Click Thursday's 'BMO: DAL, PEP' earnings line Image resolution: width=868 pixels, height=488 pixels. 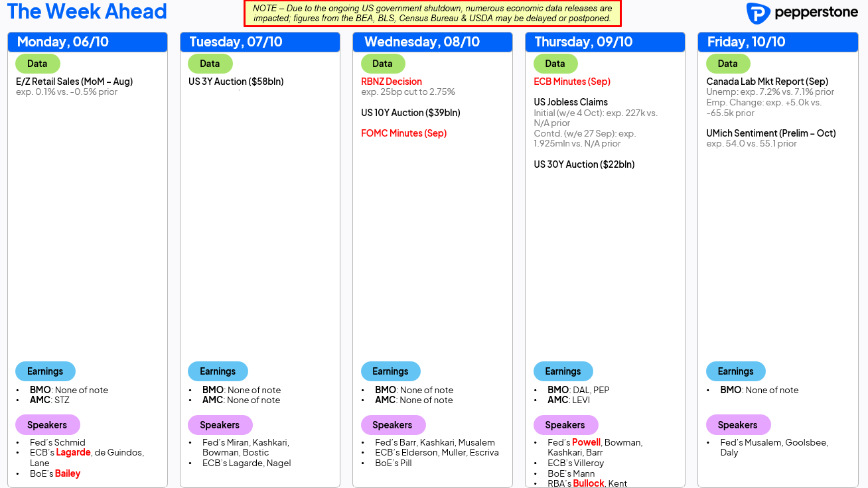pyautogui.click(x=578, y=391)
